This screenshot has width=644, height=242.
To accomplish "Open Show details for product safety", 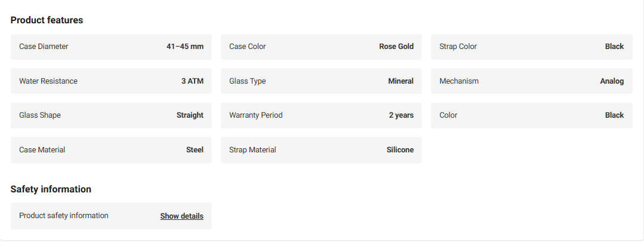I will [x=181, y=216].
